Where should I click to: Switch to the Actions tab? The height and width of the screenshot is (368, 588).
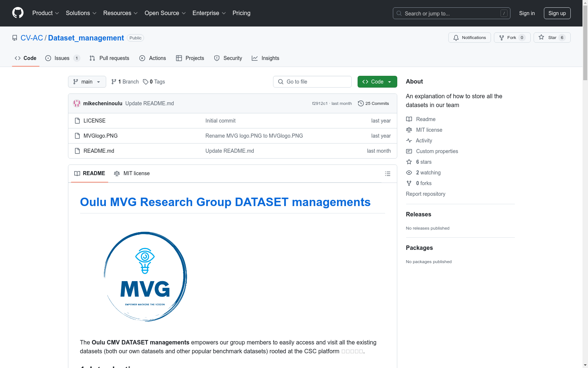[153, 58]
